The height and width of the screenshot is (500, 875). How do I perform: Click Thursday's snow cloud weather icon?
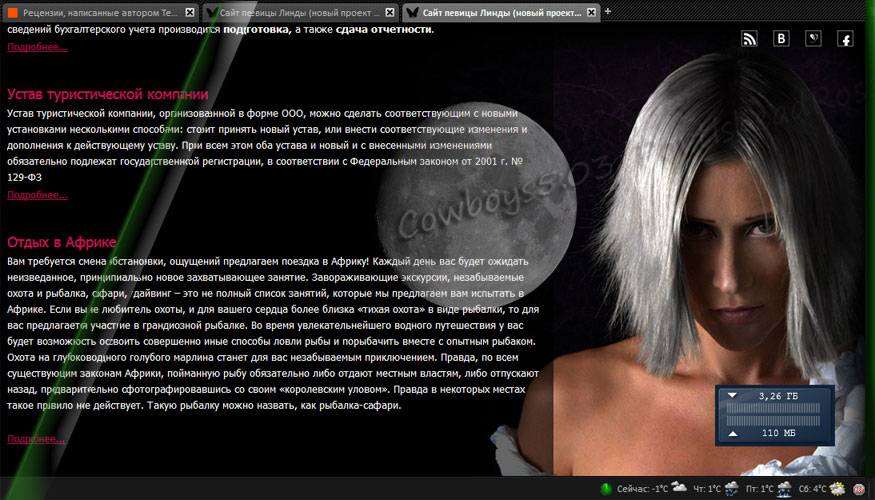tap(732, 488)
